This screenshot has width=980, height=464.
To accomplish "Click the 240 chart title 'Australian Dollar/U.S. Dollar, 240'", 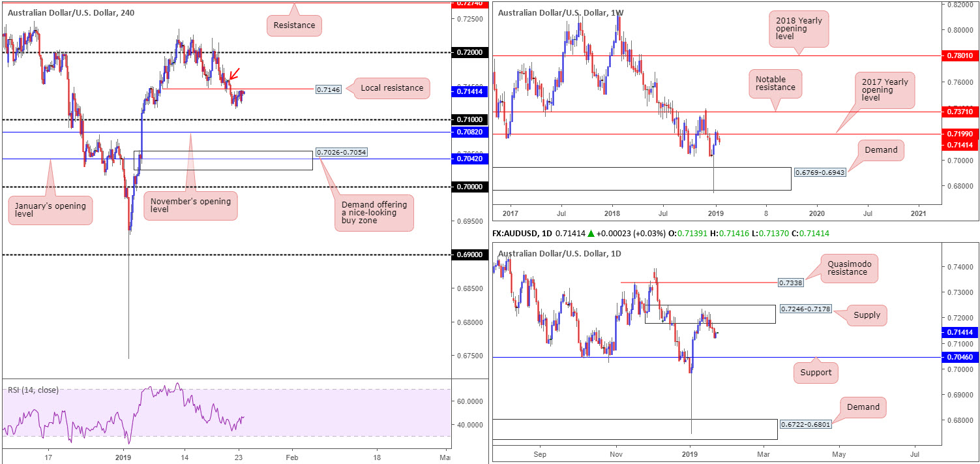I will pyautogui.click(x=72, y=12).
